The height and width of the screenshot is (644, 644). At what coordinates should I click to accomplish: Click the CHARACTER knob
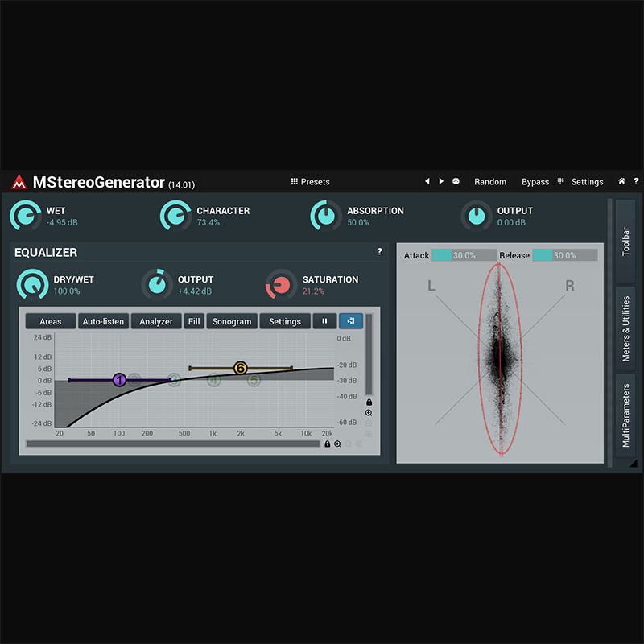coord(175,216)
